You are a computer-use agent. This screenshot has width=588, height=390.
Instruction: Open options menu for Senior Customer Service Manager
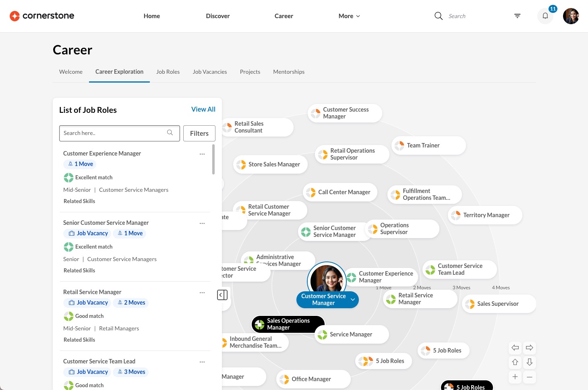(202, 223)
